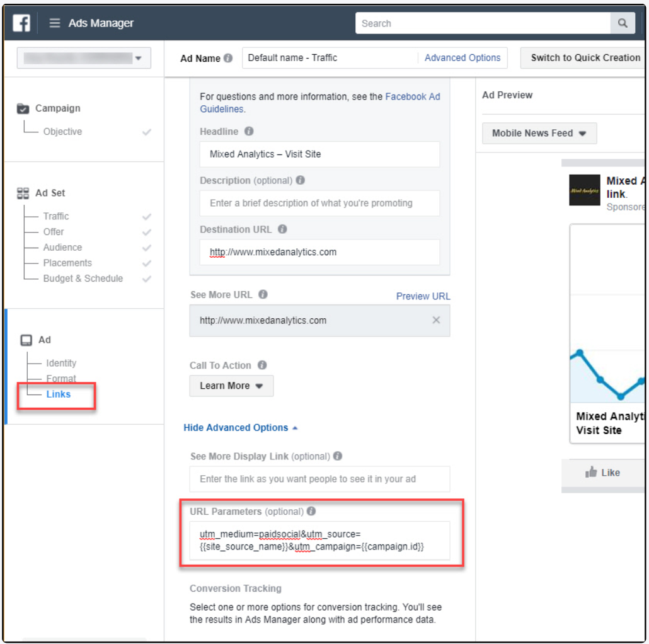This screenshot has height=644, width=649.
Task: Click the search magnifier button
Action: pyautogui.click(x=622, y=23)
